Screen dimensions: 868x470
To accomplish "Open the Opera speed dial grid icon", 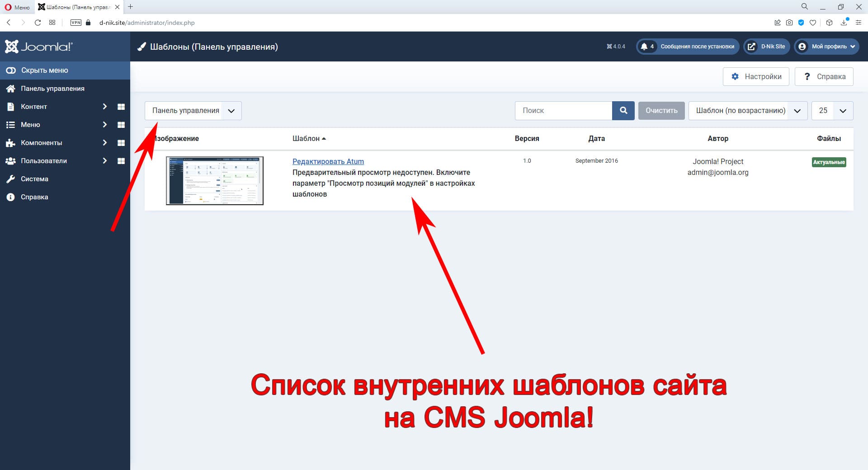I will (x=52, y=23).
